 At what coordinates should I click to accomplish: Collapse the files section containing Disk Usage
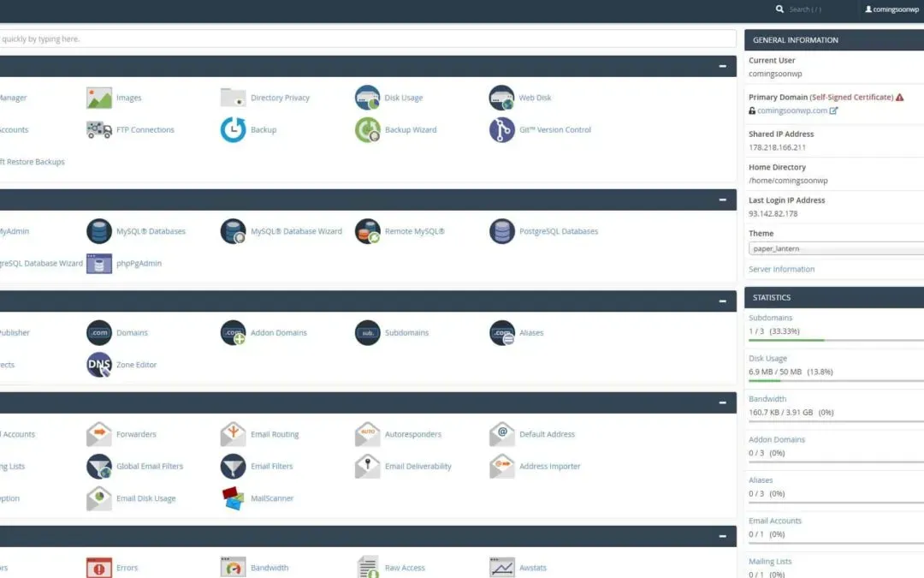point(722,66)
